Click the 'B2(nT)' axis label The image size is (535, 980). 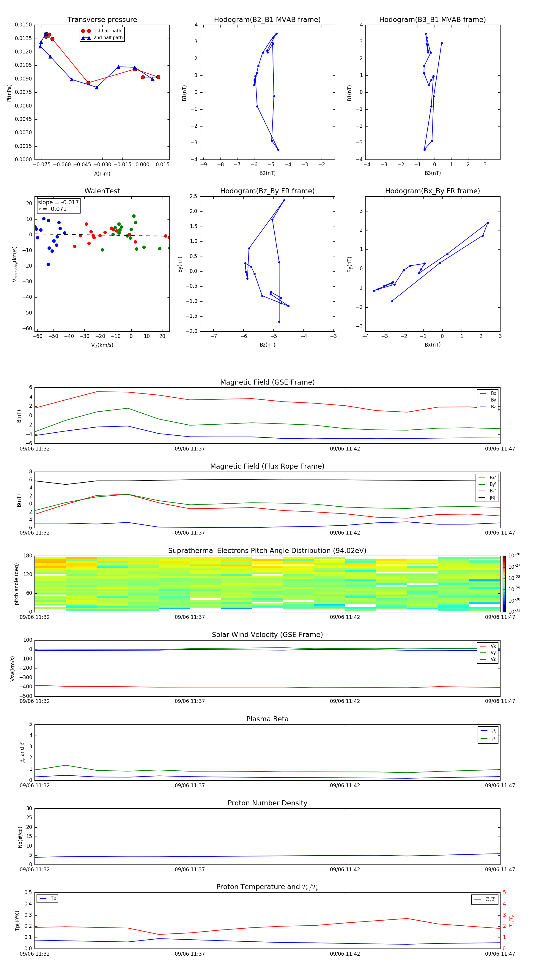[x=267, y=173]
